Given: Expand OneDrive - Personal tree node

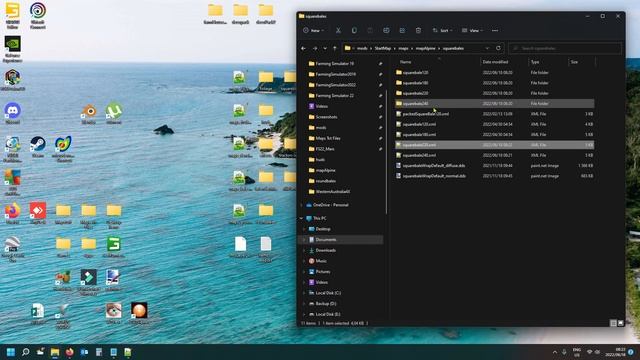Looking at the screenshot, I should pyautogui.click(x=302, y=205).
